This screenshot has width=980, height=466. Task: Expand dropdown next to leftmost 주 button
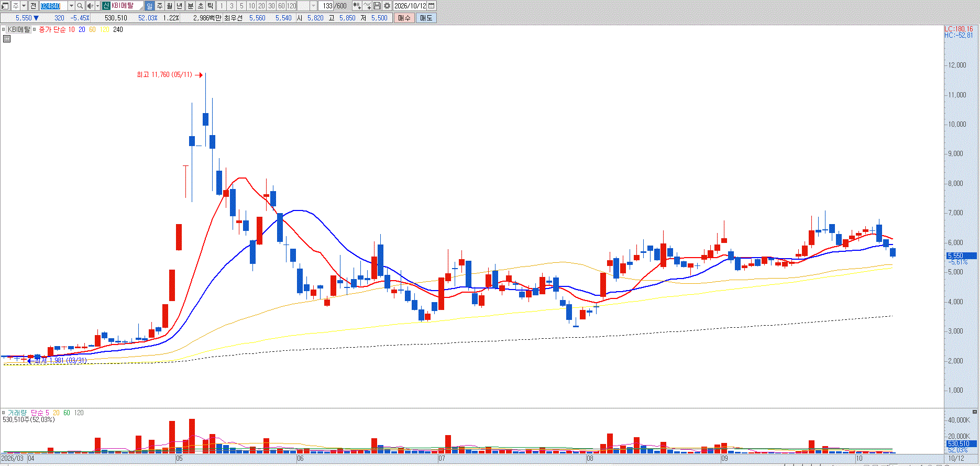[x=24, y=6]
